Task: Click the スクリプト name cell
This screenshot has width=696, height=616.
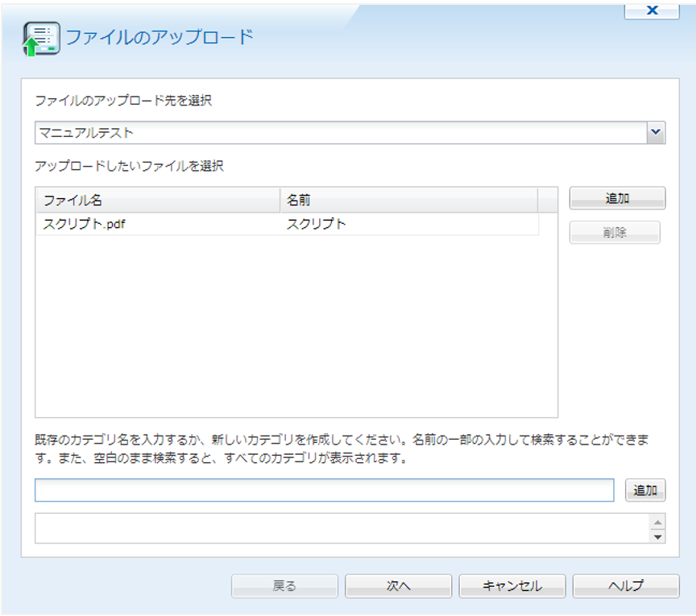Action: coord(316,224)
